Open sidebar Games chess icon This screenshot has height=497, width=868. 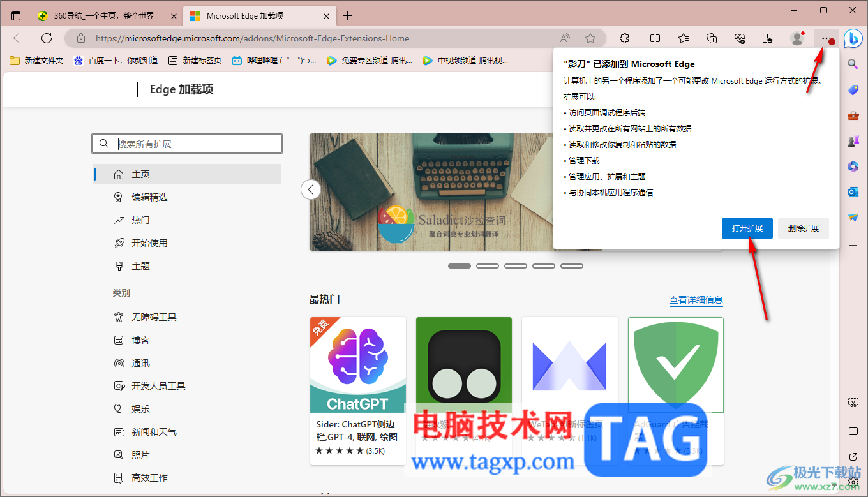click(853, 141)
